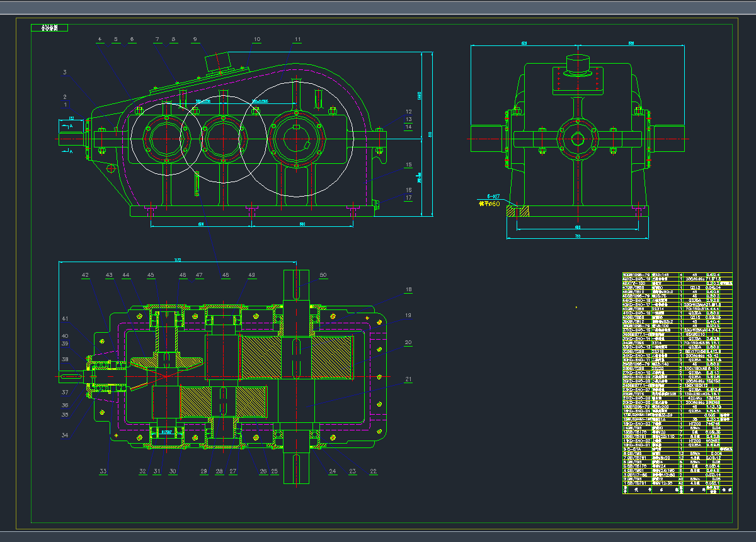Select part balloon number 15
756x542 pixels.
click(x=408, y=165)
